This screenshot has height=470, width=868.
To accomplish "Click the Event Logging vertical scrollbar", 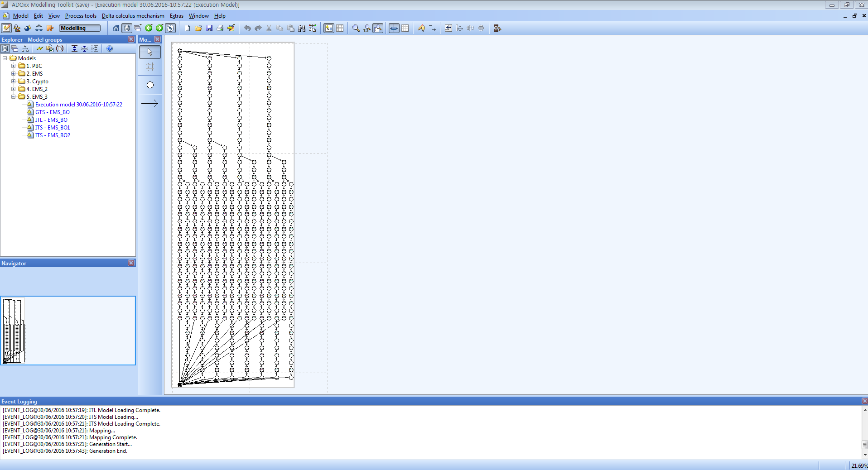I will (x=864, y=432).
